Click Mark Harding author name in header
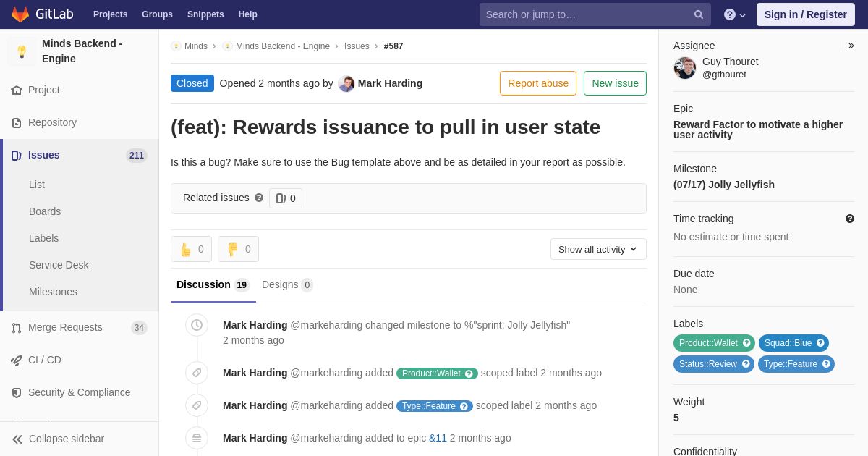 click(390, 83)
